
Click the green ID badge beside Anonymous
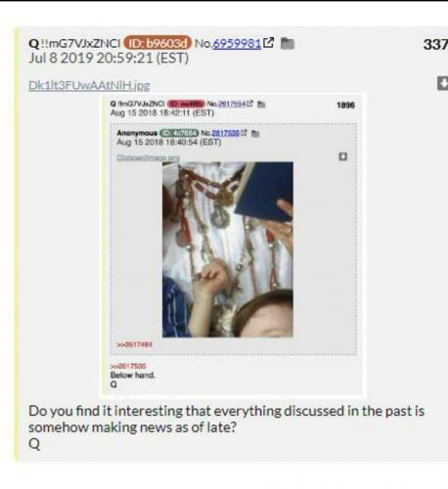pos(179,133)
